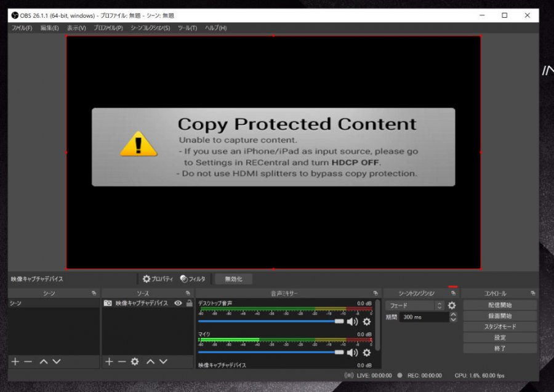
Task: Enable スタジオモード
Action: [x=500, y=327]
